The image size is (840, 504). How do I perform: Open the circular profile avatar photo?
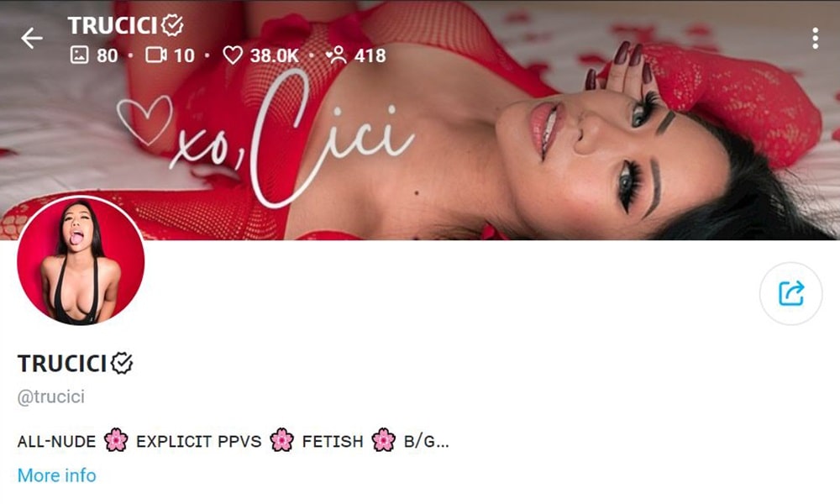point(81,260)
